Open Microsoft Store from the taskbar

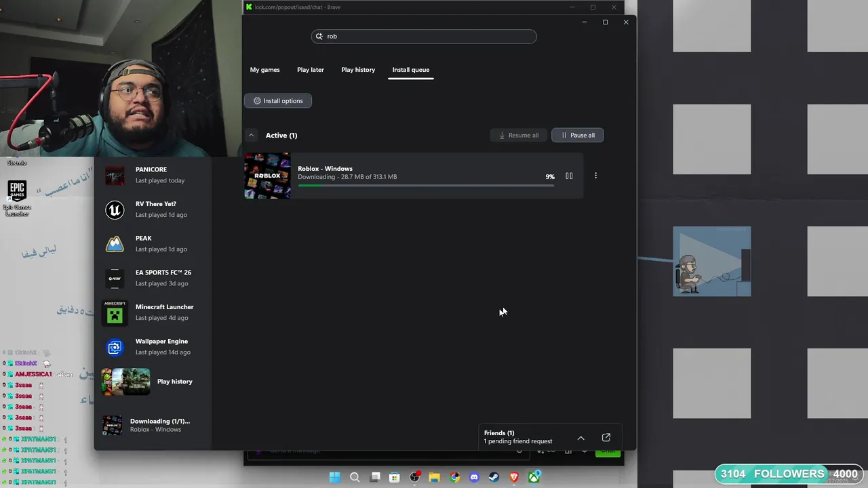(395, 477)
